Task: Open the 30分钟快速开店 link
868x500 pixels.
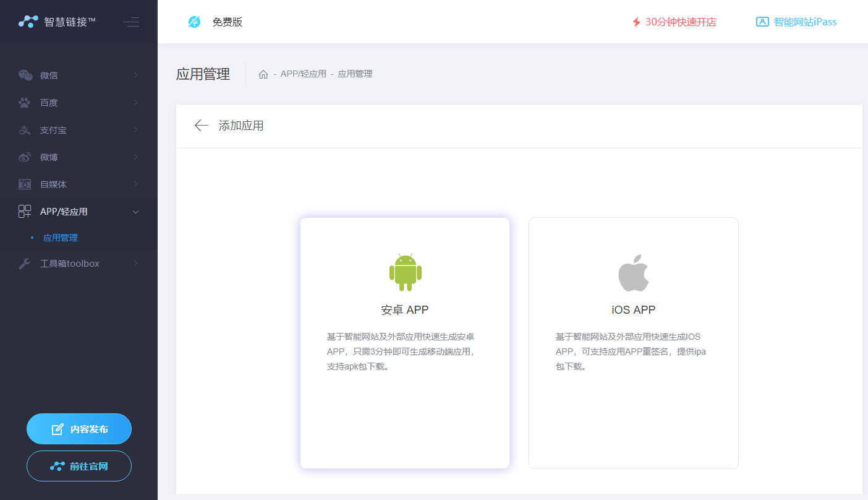Action: pos(674,22)
